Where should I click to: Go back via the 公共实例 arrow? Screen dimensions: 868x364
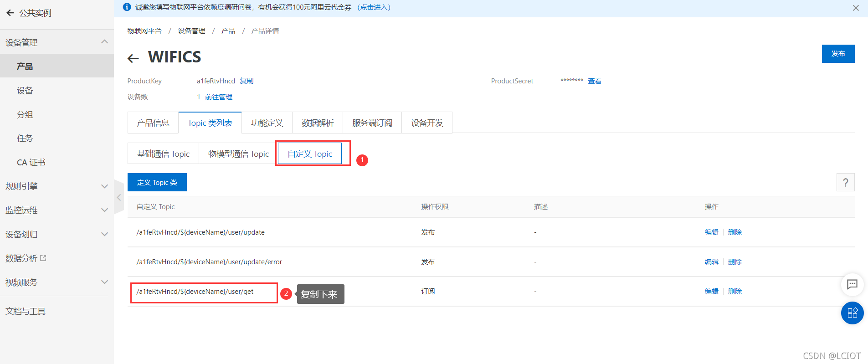10,13
